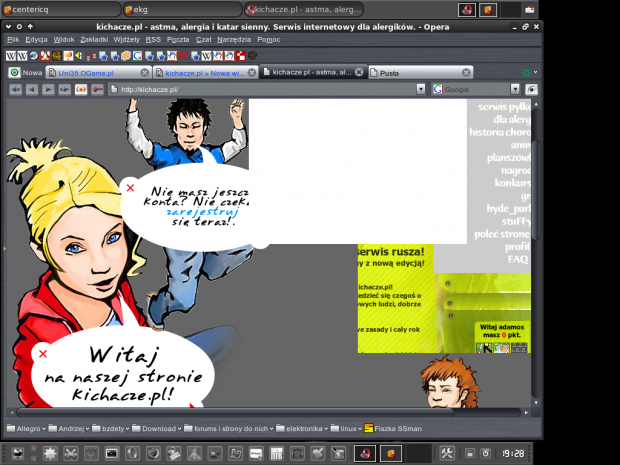Viewport: 620px width, 465px height.
Task: Open the hyde_park site menu link
Action: (508, 208)
